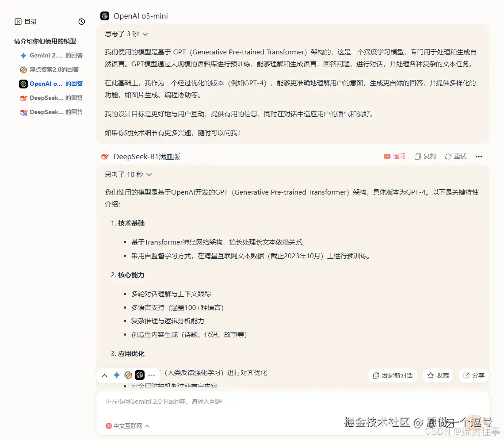
Task: Click the 发起新对话 button
Action: coord(393,375)
